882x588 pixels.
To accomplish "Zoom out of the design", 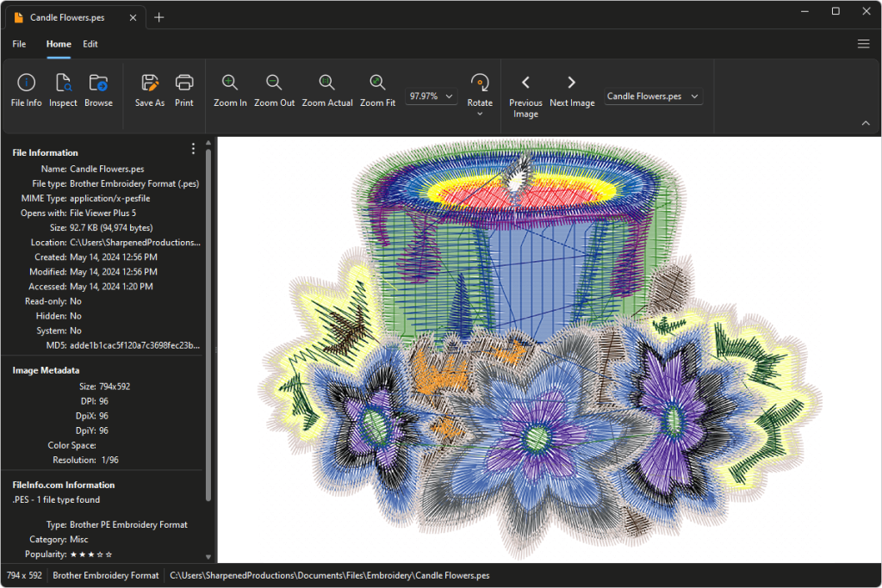I will [274, 90].
